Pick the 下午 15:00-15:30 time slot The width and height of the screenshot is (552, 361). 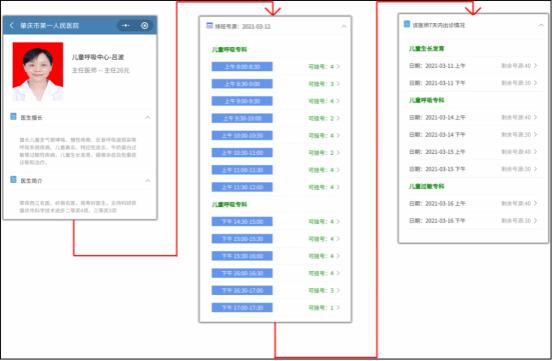[x=242, y=239]
